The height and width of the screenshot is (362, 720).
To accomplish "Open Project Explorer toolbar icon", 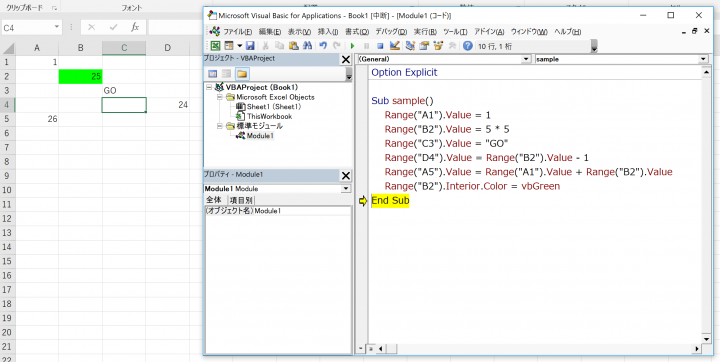I will click(410, 46).
